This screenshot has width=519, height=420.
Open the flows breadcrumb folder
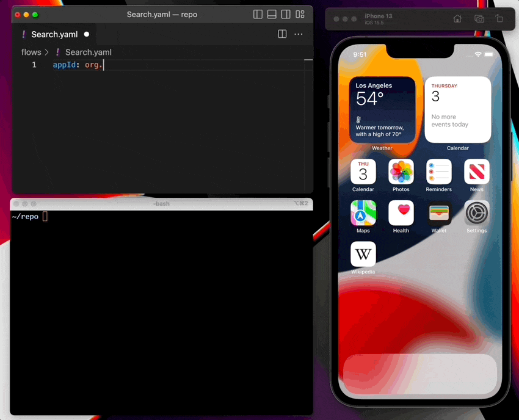coord(31,52)
